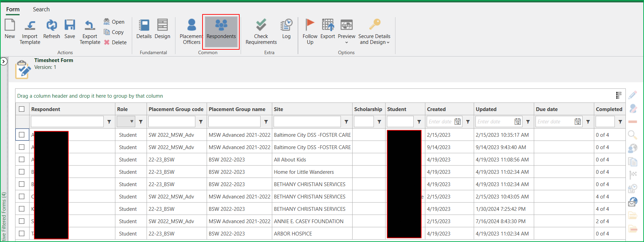Open the grid column chooser icon

pyautogui.click(x=619, y=95)
